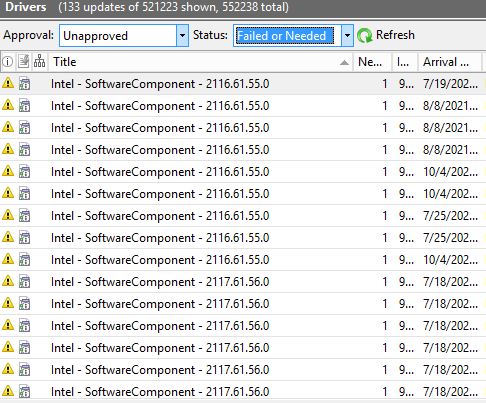Sort by the information icon column header
The width and height of the screenshot is (486, 403).
[8, 62]
